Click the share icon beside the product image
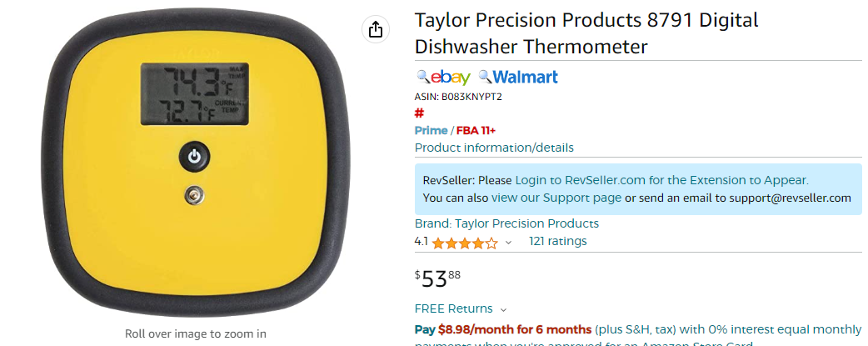 pyautogui.click(x=376, y=29)
